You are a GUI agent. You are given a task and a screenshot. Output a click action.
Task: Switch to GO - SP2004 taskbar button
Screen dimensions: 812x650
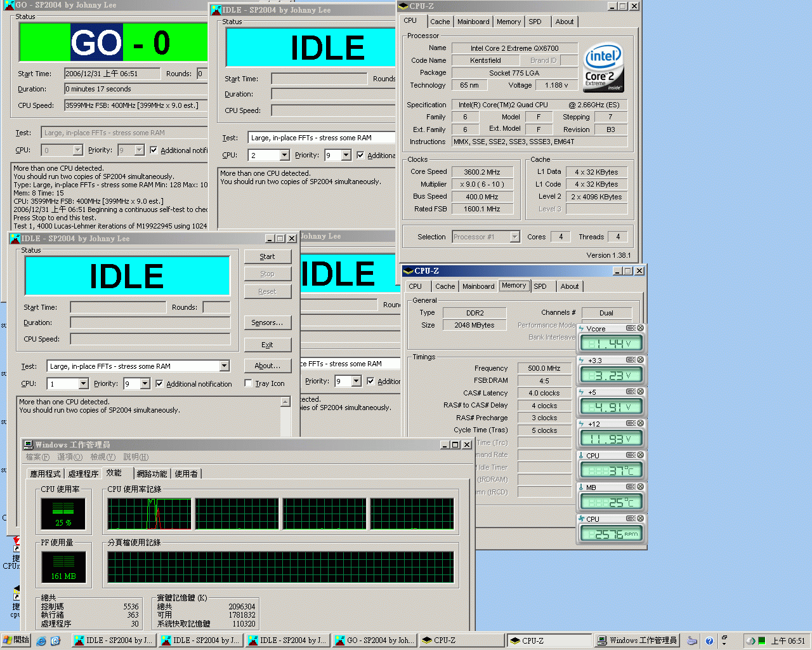(x=375, y=640)
